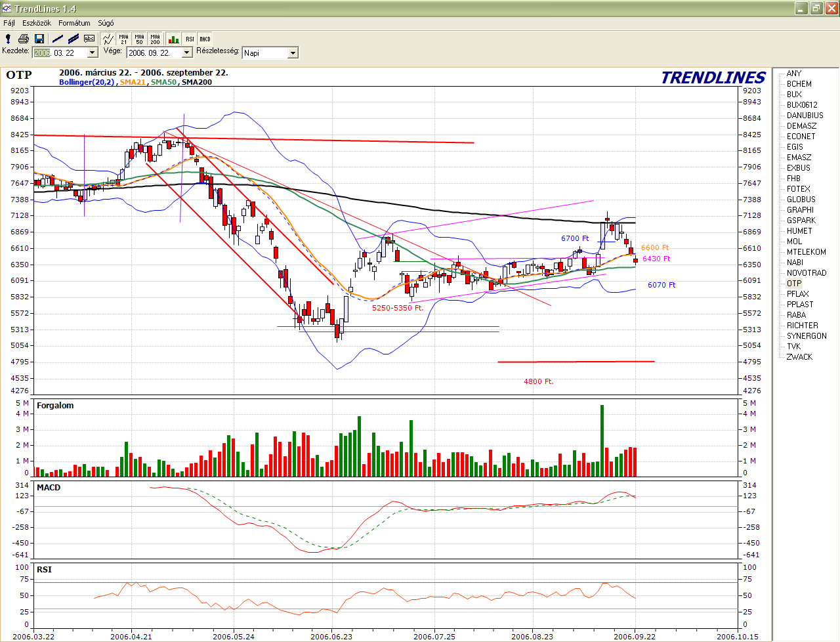840x642 pixels.
Task: Select SYNERGON in the stock list
Action: pyautogui.click(x=807, y=336)
